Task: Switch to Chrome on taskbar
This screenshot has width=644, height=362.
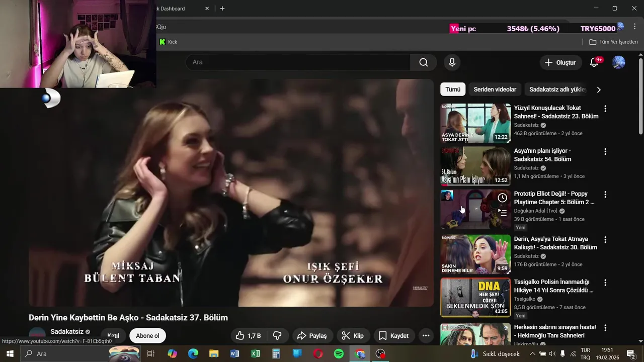Action: point(360,354)
